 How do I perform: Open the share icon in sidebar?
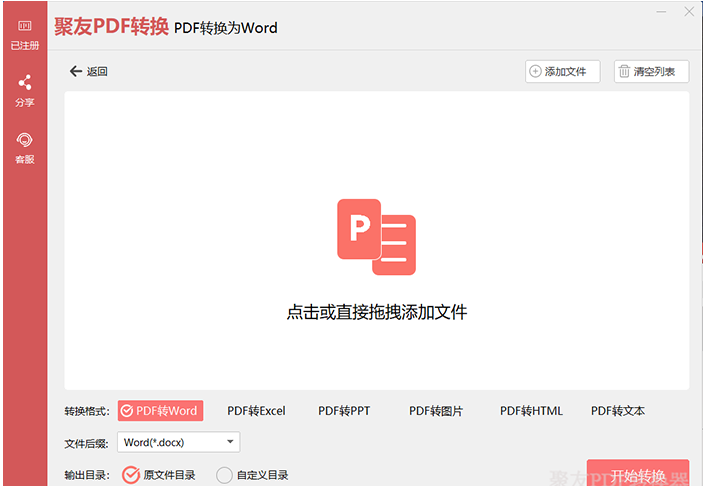(24, 82)
